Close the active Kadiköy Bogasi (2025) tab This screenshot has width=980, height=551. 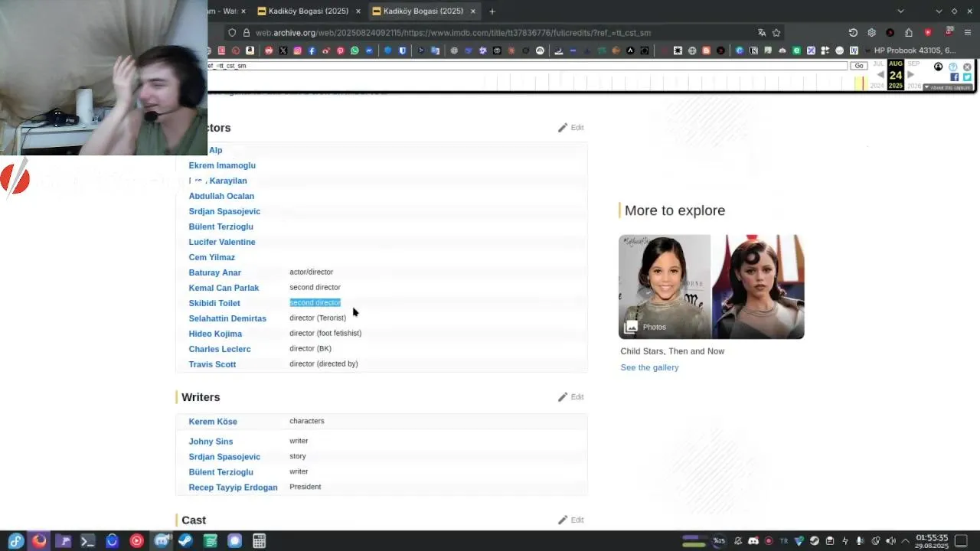pyautogui.click(x=473, y=11)
